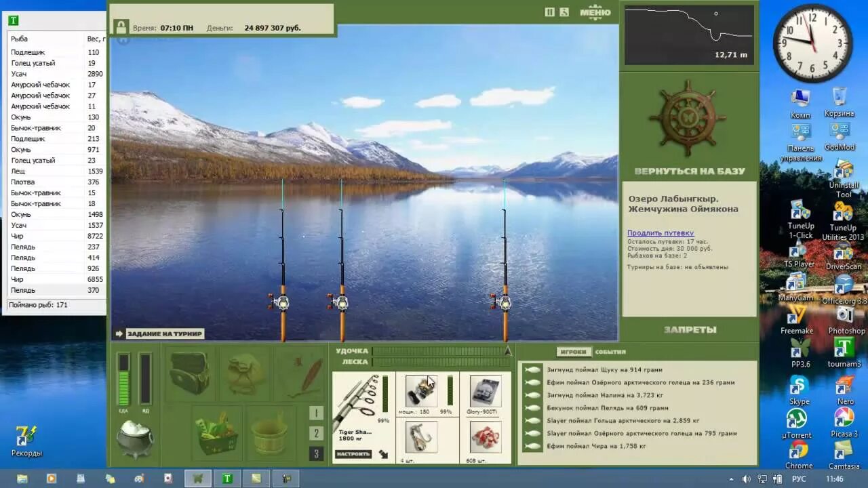The width and height of the screenshot is (868, 488).
Task: Open the tackle bag icon
Action: pos(190,373)
